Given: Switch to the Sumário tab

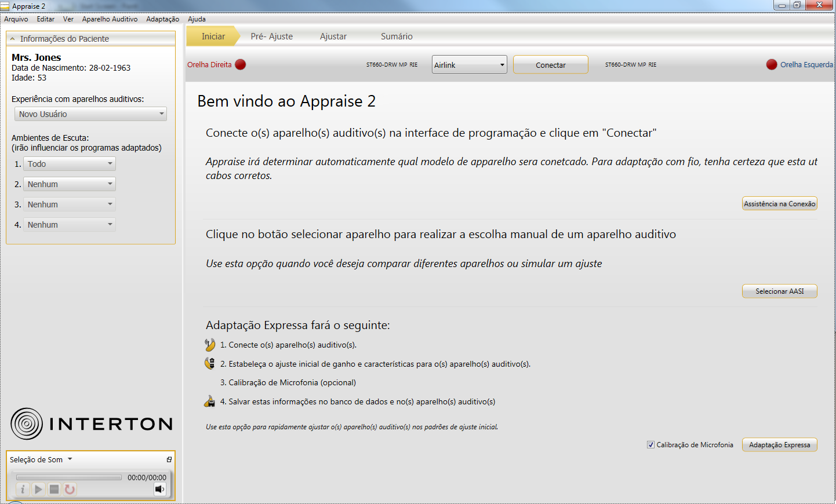Looking at the screenshot, I should (x=397, y=36).
